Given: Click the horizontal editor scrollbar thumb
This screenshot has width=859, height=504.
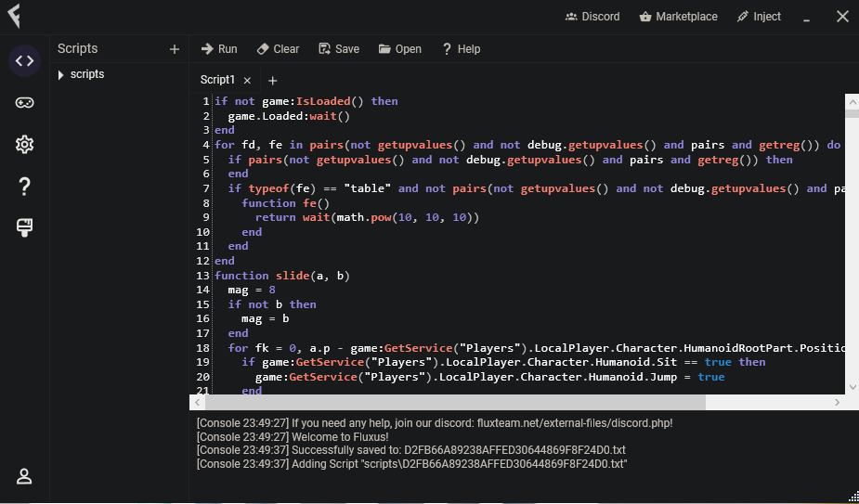Looking at the screenshot, I should [x=455, y=402].
